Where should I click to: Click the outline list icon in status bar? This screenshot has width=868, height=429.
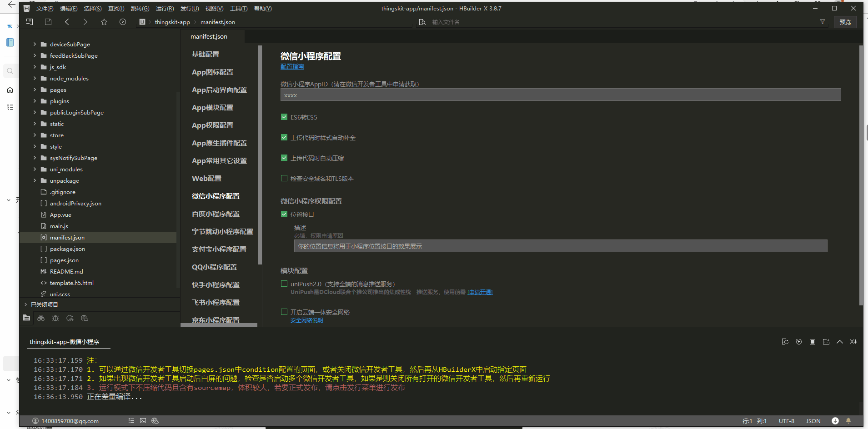pos(131,421)
